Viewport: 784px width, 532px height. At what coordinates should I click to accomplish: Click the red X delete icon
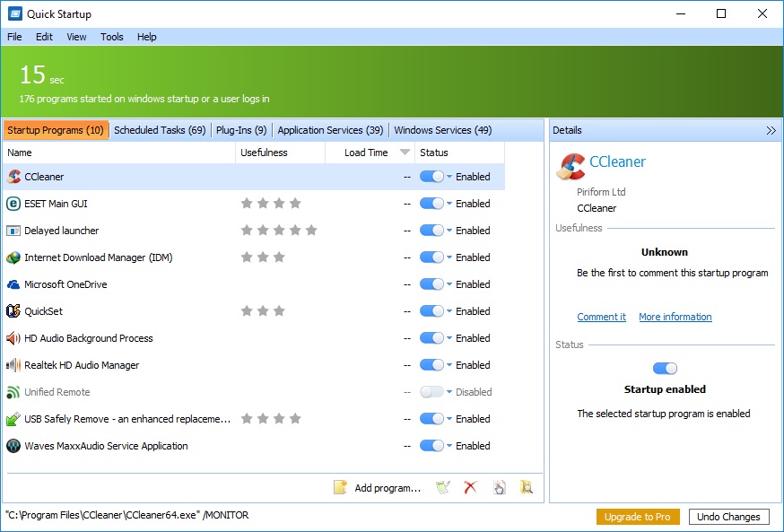[470, 488]
